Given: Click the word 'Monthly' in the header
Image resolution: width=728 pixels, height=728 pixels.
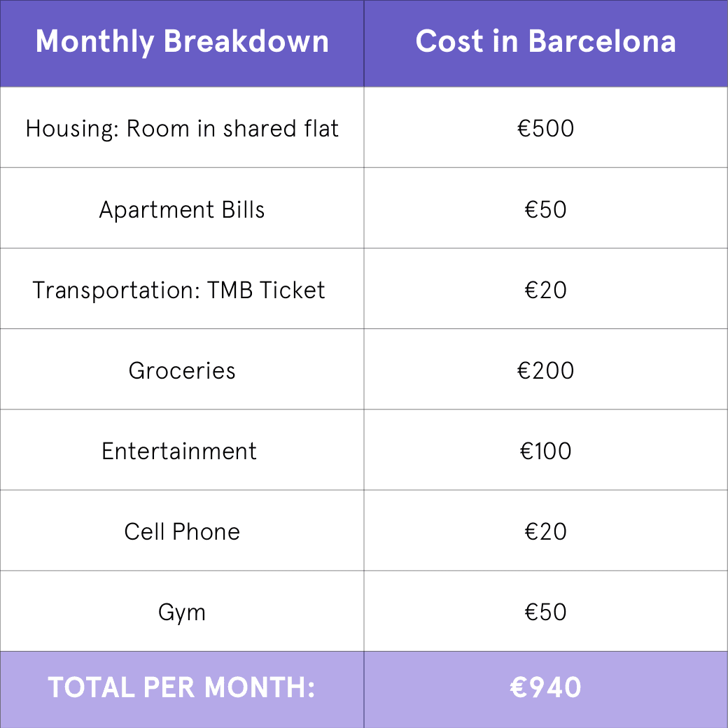Looking at the screenshot, I should pyautogui.click(x=94, y=42).
